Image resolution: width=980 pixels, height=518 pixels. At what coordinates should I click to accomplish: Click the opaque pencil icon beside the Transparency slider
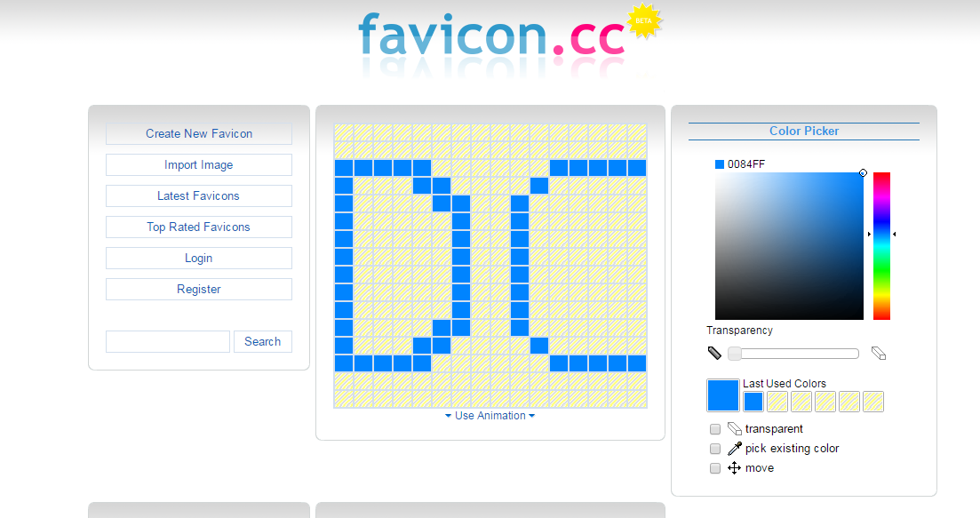click(x=714, y=353)
